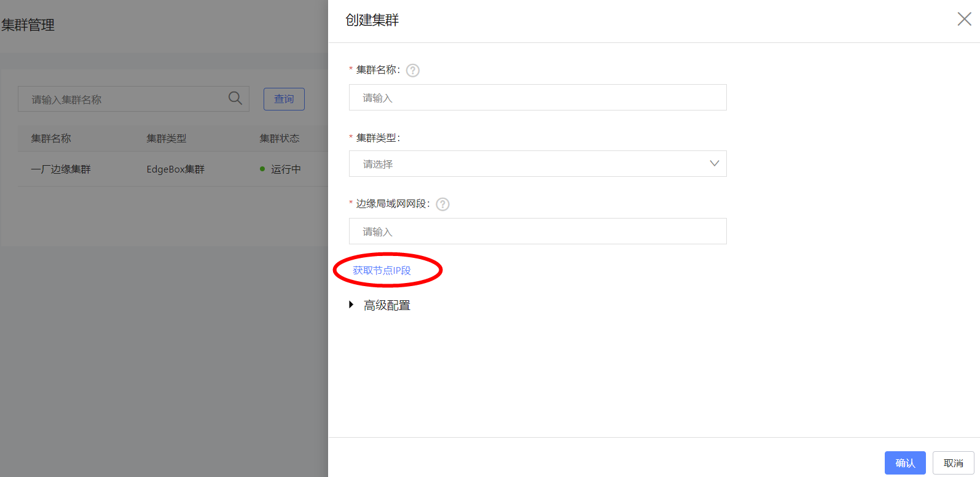Click the 集群状态 table column header
Viewport: 980px width, 477px height.
280,139
